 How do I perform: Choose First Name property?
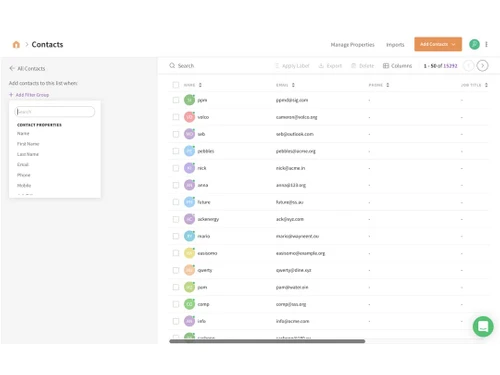[28, 144]
